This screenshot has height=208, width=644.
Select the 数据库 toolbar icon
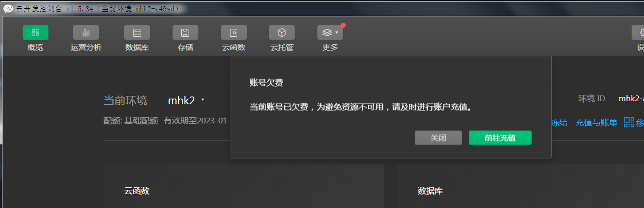[137, 33]
